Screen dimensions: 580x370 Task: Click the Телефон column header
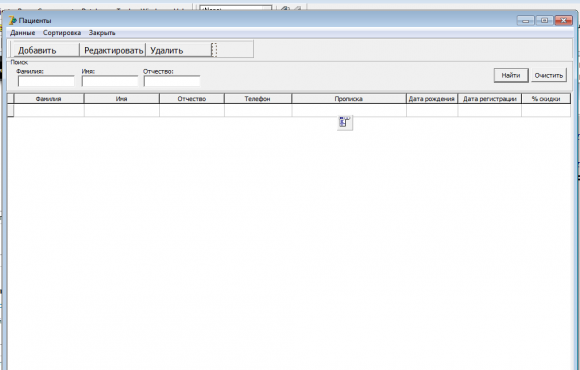coord(258,99)
